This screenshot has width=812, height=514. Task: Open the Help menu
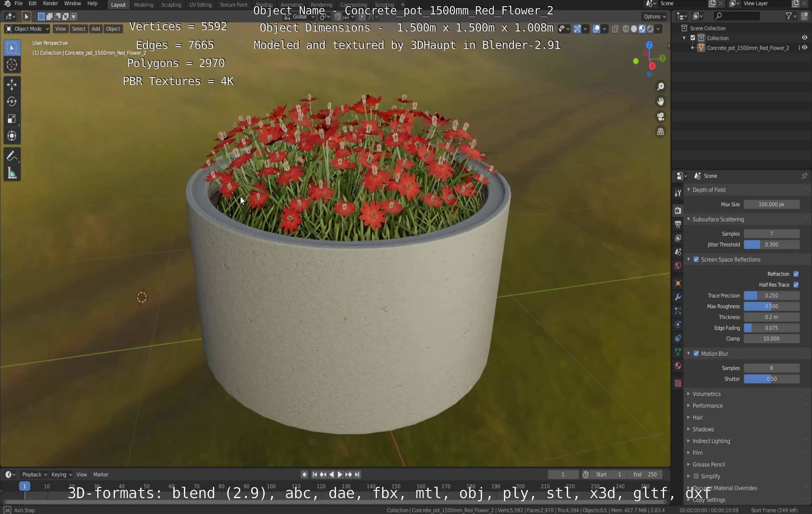(92, 3)
